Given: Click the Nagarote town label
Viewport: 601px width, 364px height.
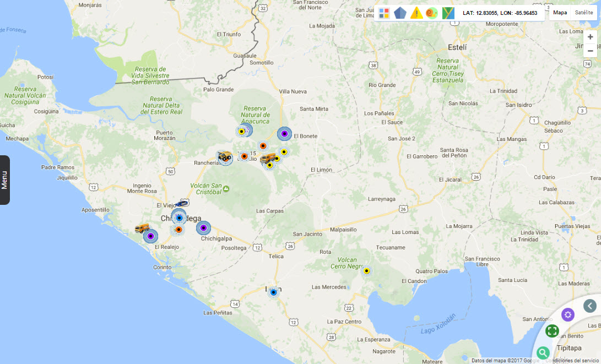Looking at the screenshot, I should tap(383, 351).
